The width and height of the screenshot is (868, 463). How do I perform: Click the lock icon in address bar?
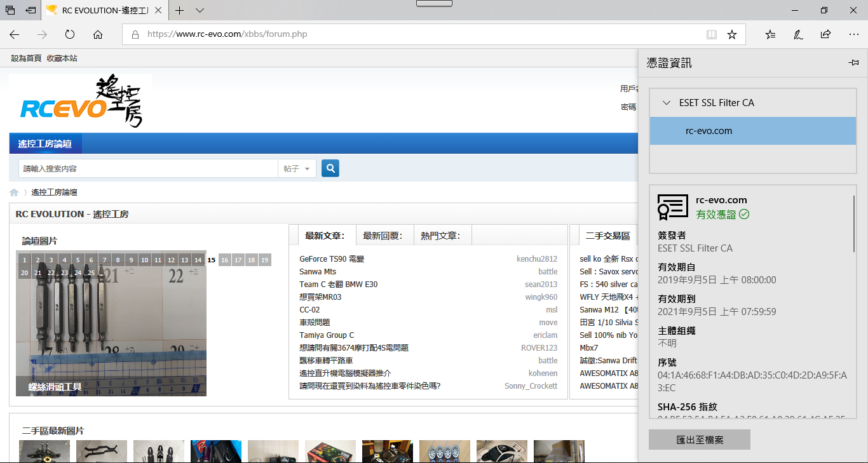pos(135,34)
